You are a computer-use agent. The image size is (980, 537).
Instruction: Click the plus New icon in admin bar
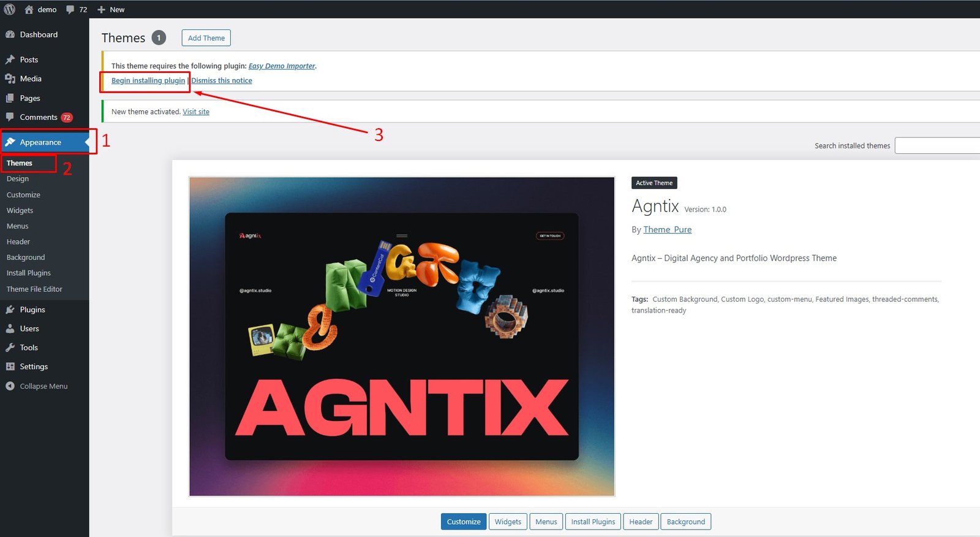coord(102,10)
